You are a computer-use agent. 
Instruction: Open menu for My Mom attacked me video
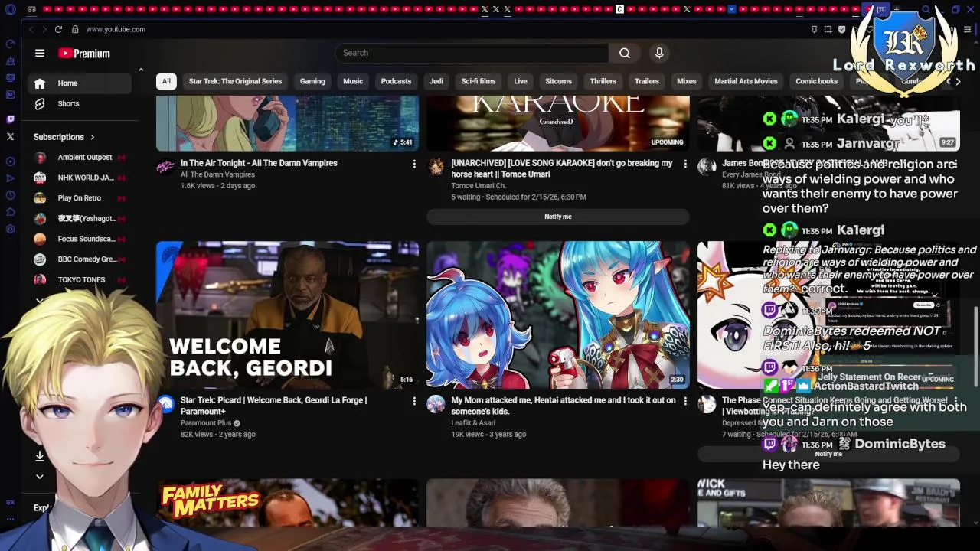pyautogui.click(x=685, y=401)
